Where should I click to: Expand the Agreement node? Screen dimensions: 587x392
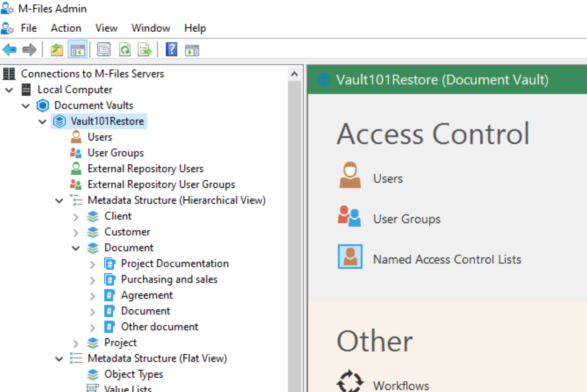point(92,296)
